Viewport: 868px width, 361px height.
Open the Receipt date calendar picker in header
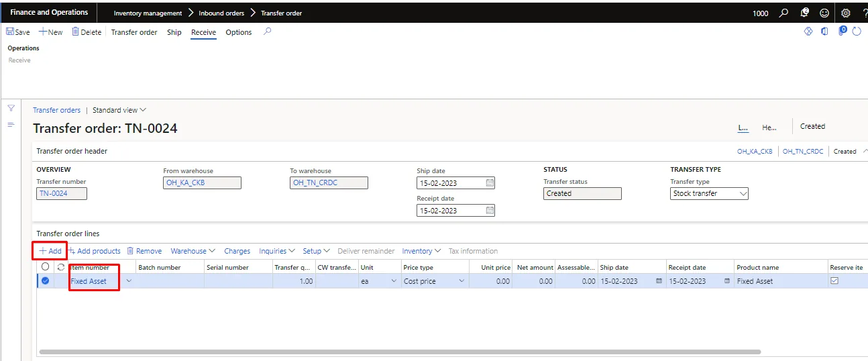click(490, 211)
